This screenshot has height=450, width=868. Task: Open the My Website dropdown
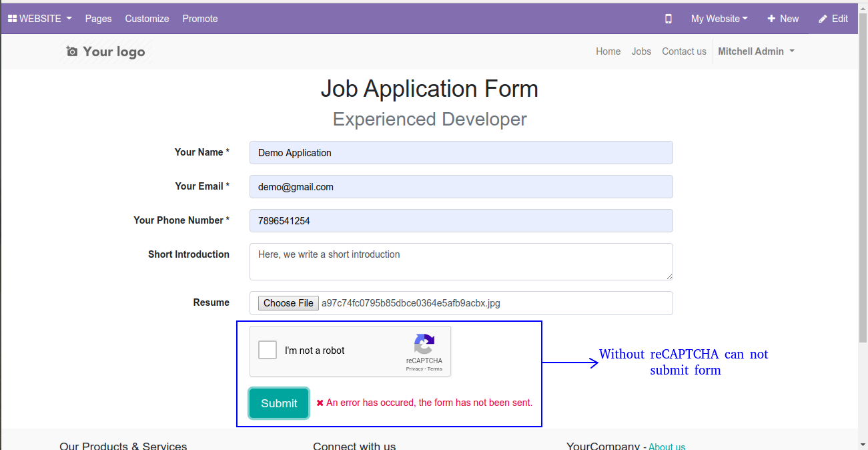coord(719,19)
